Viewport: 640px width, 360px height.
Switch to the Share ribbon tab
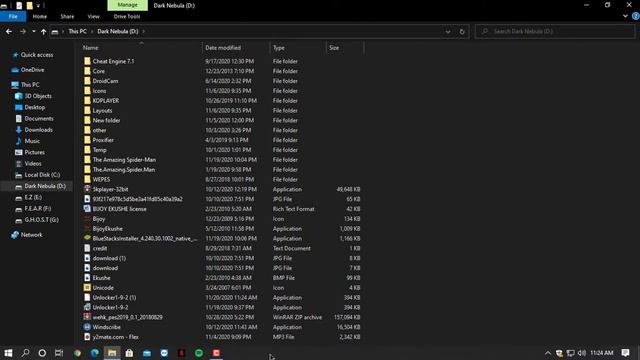tap(67, 16)
